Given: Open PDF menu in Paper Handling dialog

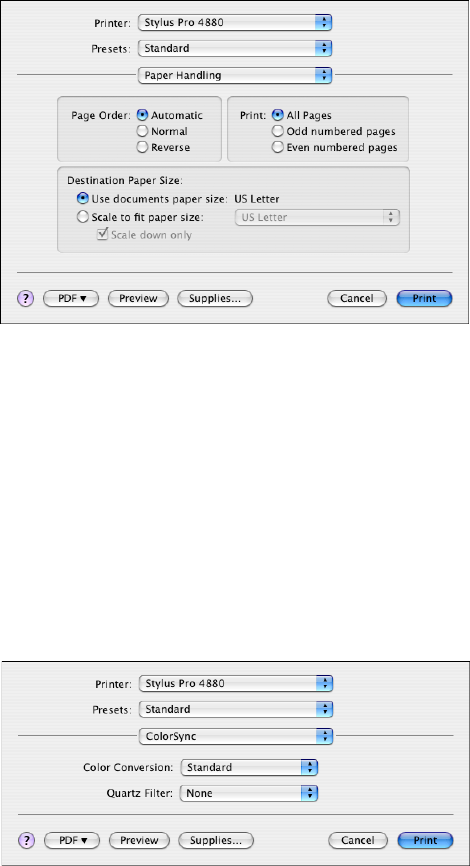Looking at the screenshot, I should tap(71, 298).
